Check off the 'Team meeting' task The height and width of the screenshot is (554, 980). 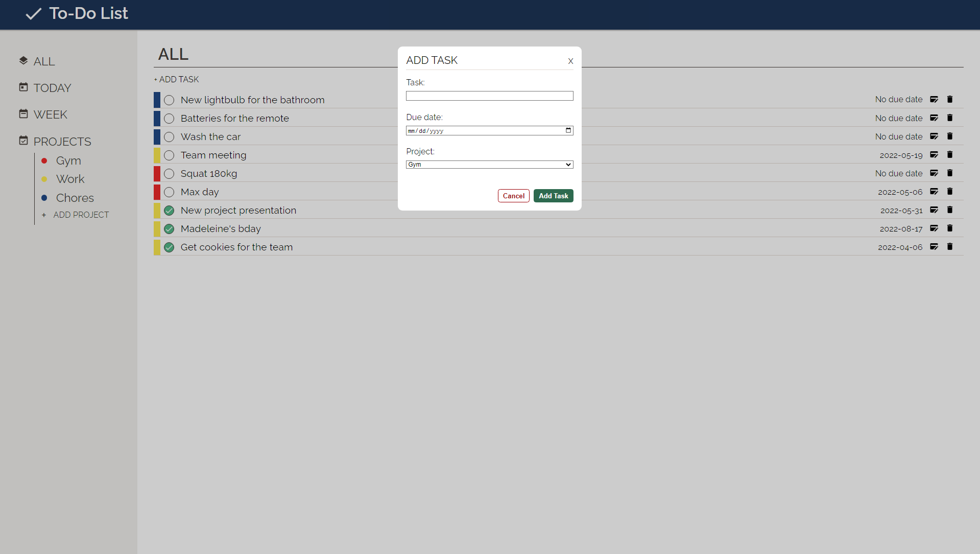(x=169, y=155)
